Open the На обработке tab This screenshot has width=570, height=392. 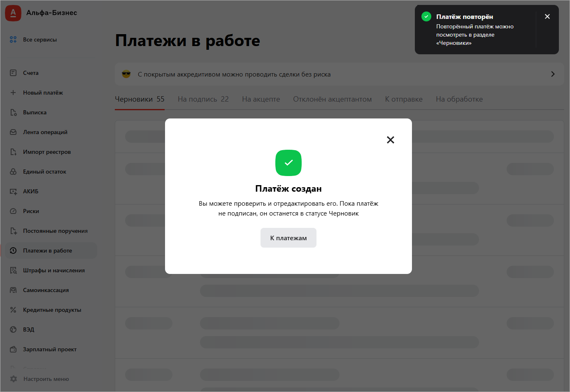pyautogui.click(x=459, y=99)
